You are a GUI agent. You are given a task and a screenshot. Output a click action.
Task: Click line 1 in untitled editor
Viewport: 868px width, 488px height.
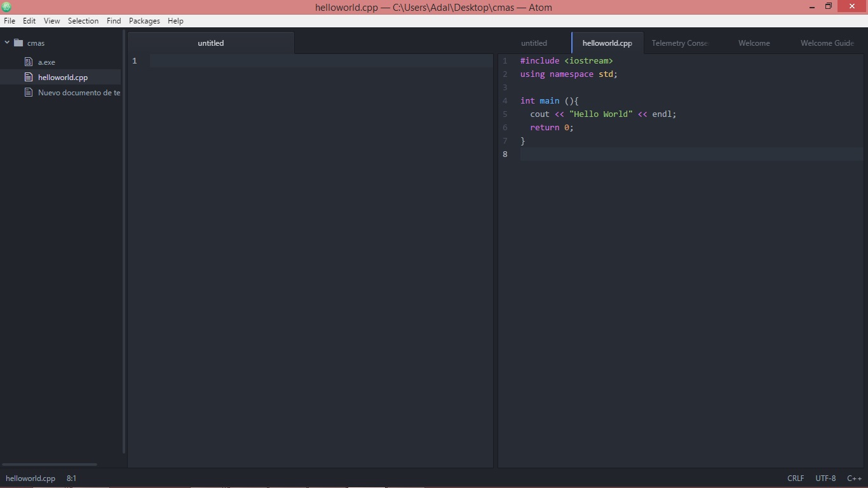tap(322, 61)
